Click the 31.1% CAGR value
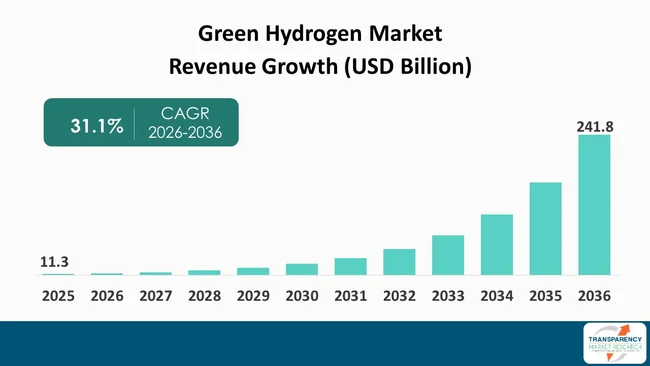Viewport: 650px width, 366px height. [97, 126]
